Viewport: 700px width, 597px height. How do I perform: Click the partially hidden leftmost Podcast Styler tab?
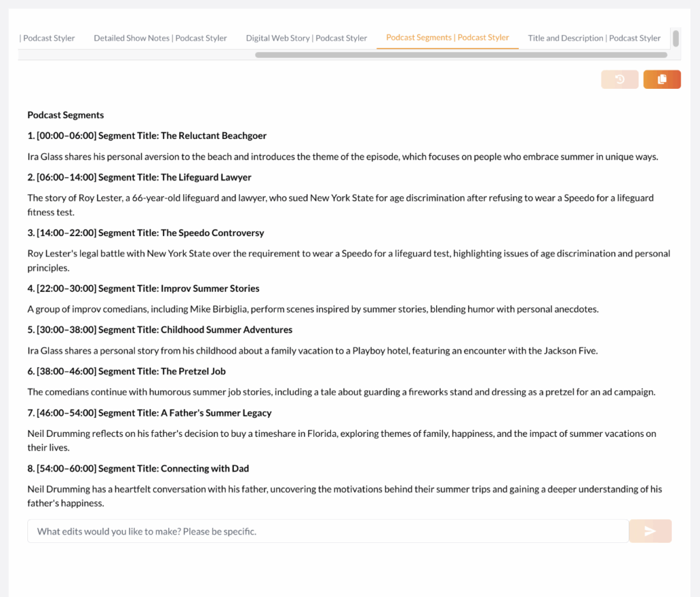[48, 38]
